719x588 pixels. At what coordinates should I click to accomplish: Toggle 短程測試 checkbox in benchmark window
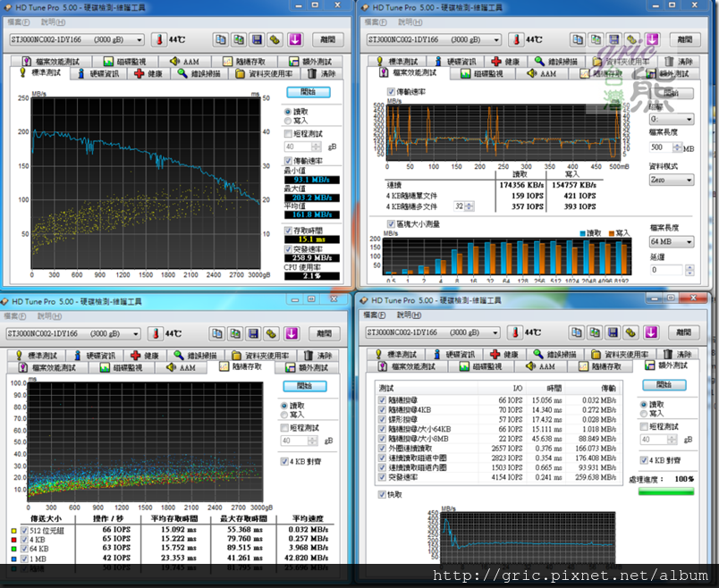288,134
